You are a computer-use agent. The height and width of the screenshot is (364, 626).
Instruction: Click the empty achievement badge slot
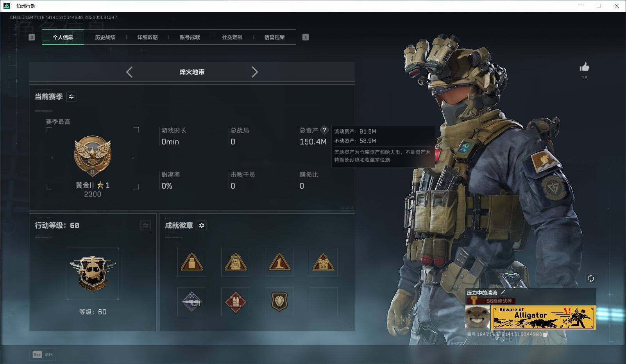[323, 302]
